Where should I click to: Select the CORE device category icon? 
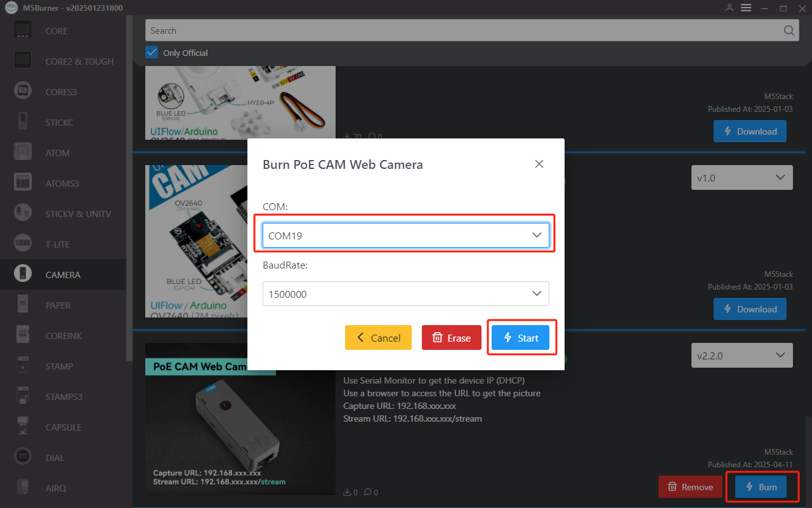(x=23, y=30)
